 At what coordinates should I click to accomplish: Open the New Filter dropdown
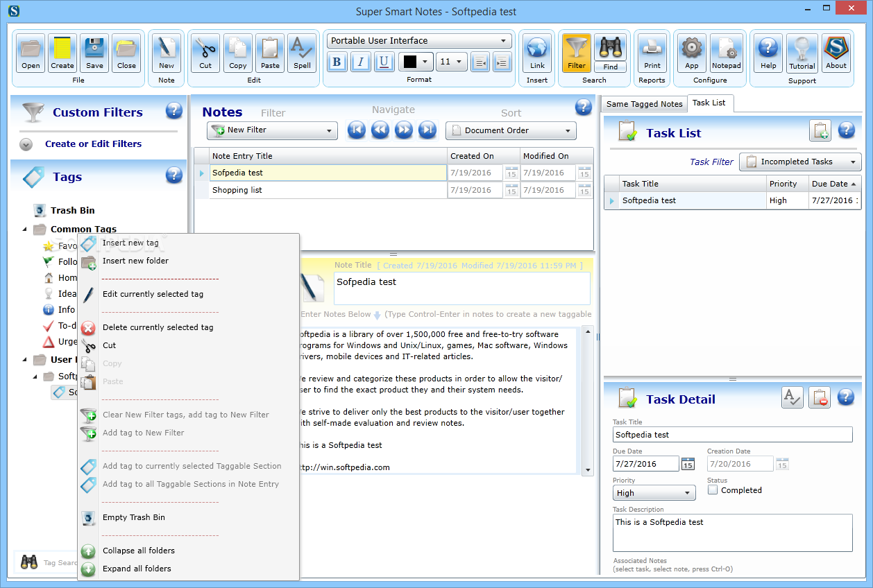(x=272, y=130)
